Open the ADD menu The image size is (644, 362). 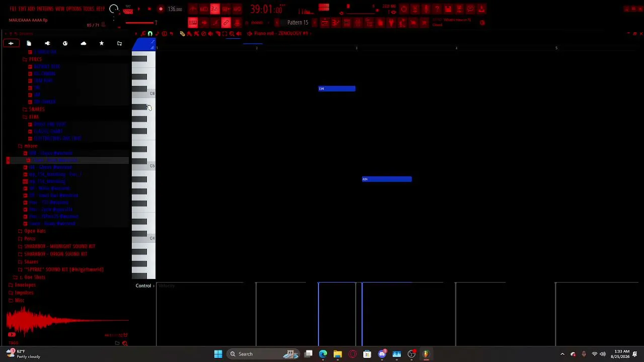pyautogui.click(x=32, y=9)
